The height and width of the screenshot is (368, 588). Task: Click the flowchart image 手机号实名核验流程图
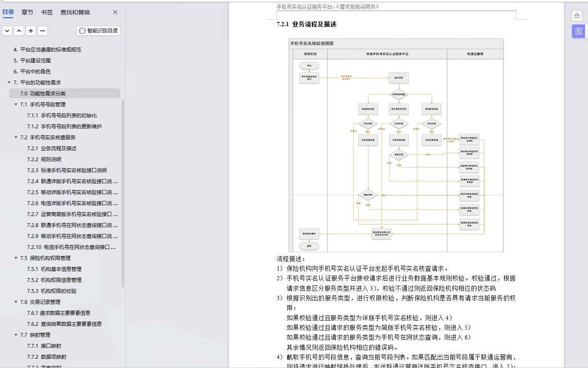click(x=396, y=145)
